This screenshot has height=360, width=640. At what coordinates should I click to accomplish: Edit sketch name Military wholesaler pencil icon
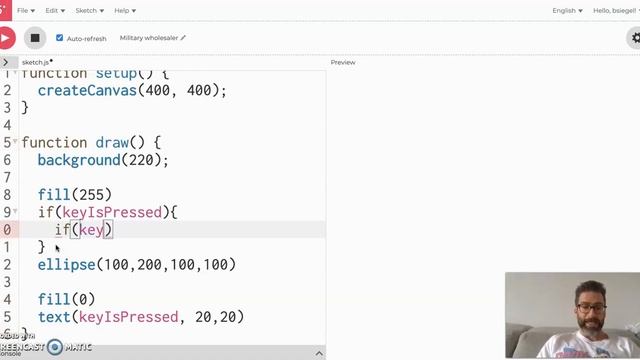click(183, 38)
